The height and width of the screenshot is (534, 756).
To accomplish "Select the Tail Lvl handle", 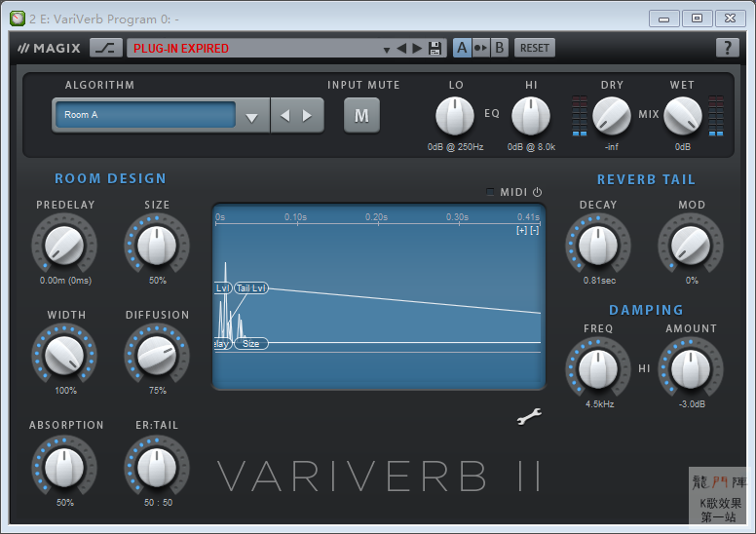I will (x=251, y=288).
